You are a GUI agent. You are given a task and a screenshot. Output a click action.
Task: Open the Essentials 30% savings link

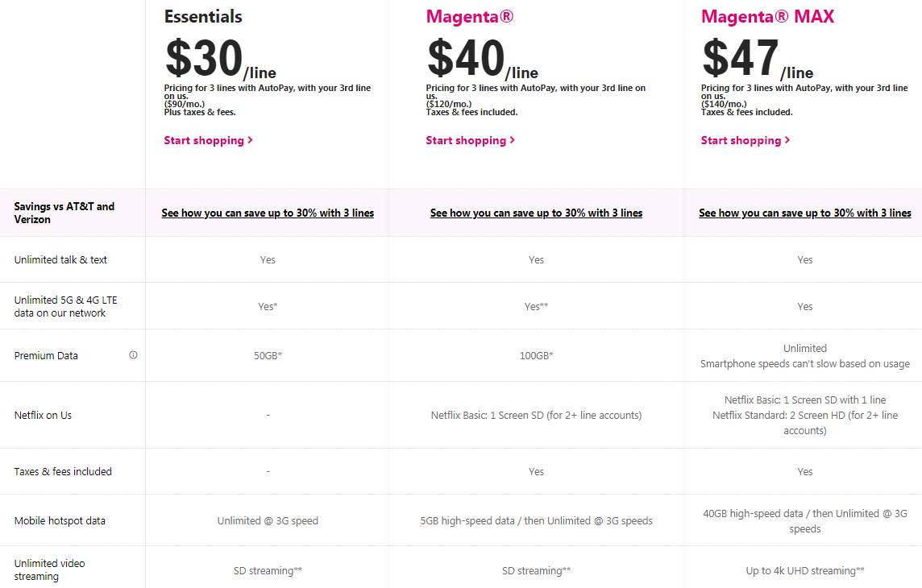(268, 213)
